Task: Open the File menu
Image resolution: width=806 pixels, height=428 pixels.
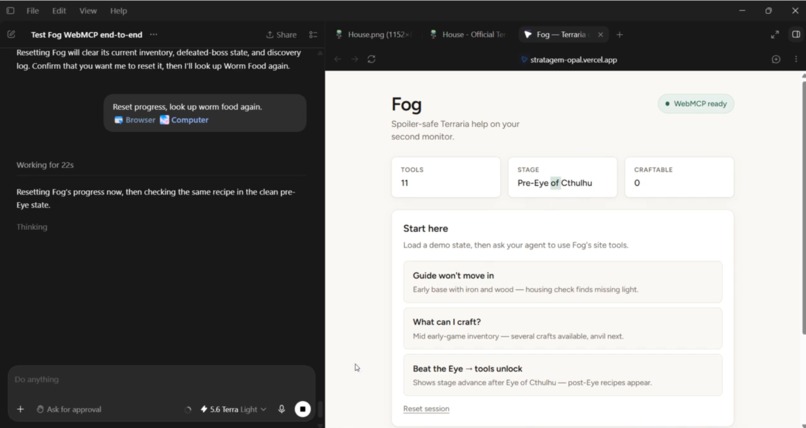Action: coord(32,11)
